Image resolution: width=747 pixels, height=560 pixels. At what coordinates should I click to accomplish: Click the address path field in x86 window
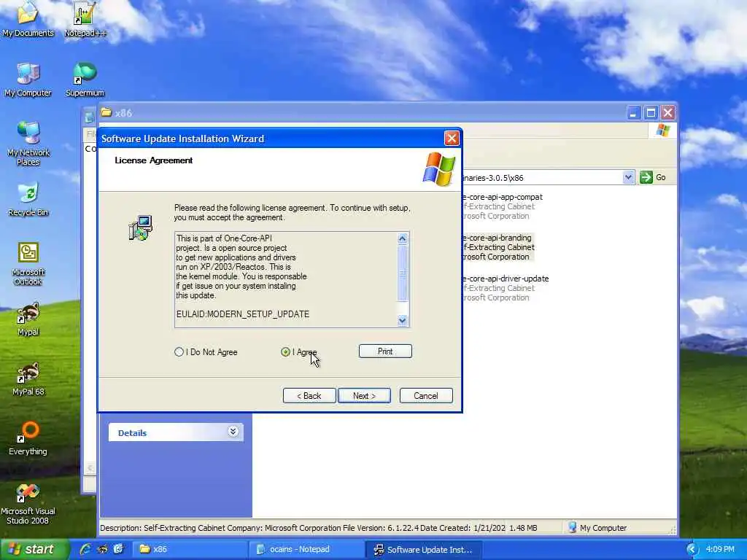(x=542, y=178)
